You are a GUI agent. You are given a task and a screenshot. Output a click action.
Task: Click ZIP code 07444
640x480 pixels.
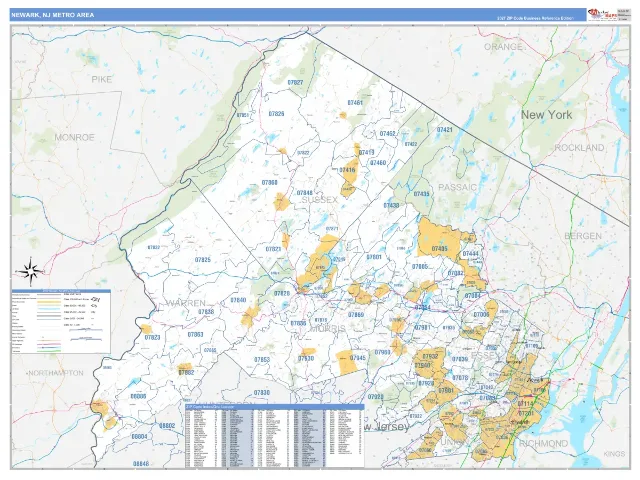point(470,254)
